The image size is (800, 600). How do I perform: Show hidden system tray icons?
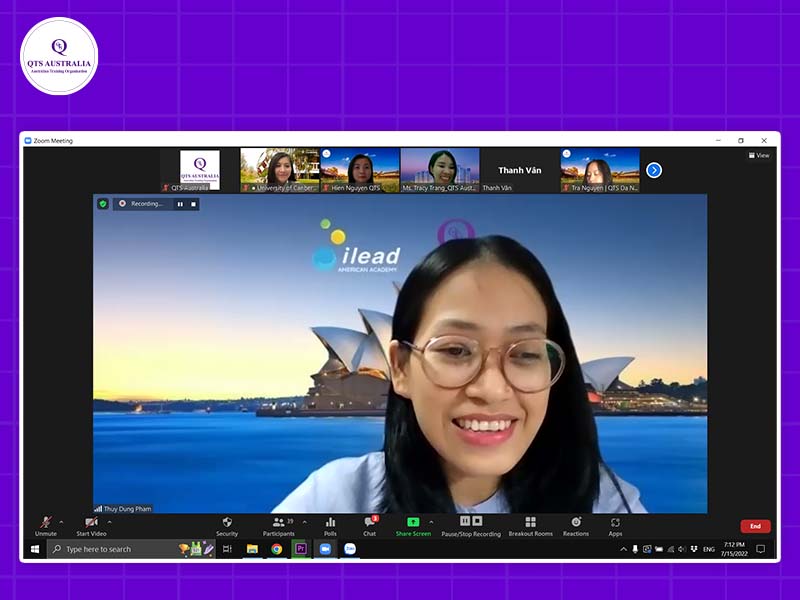click(x=623, y=549)
